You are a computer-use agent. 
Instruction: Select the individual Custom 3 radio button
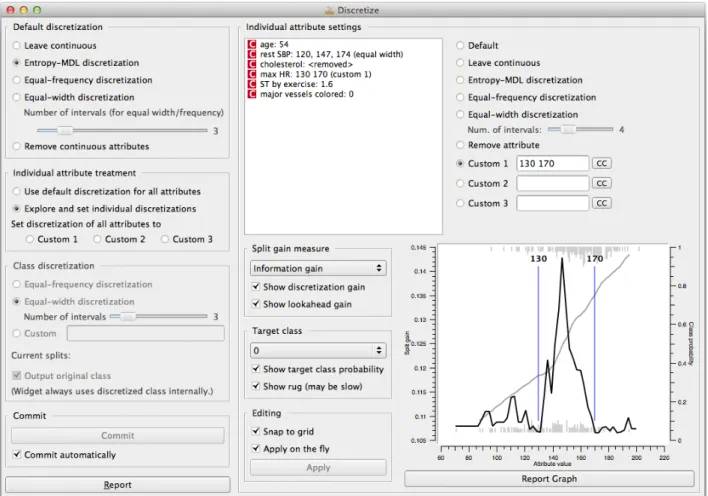click(460, 203)
